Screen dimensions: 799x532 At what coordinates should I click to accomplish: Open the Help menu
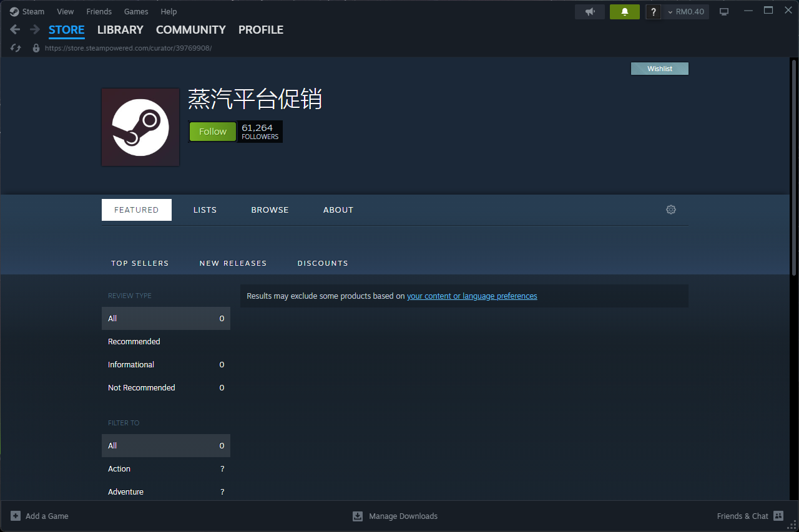pos(169,11)
